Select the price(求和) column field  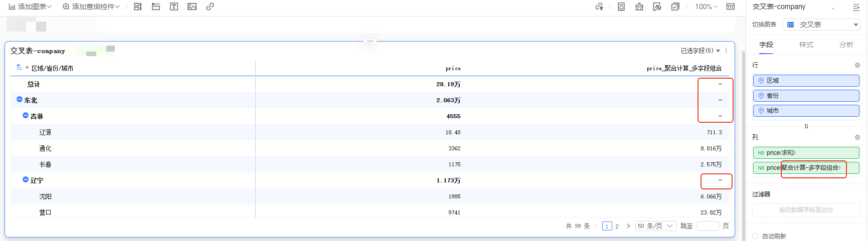point(806,153)
